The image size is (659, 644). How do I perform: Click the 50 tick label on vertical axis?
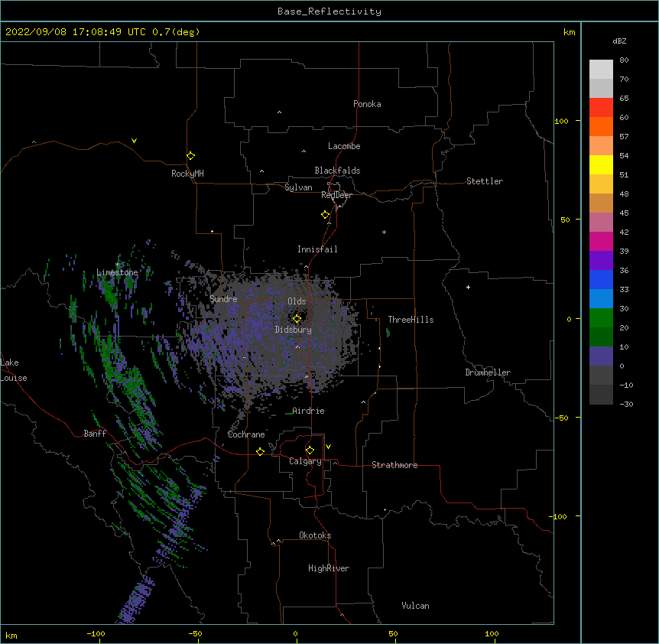coord(565,220)
